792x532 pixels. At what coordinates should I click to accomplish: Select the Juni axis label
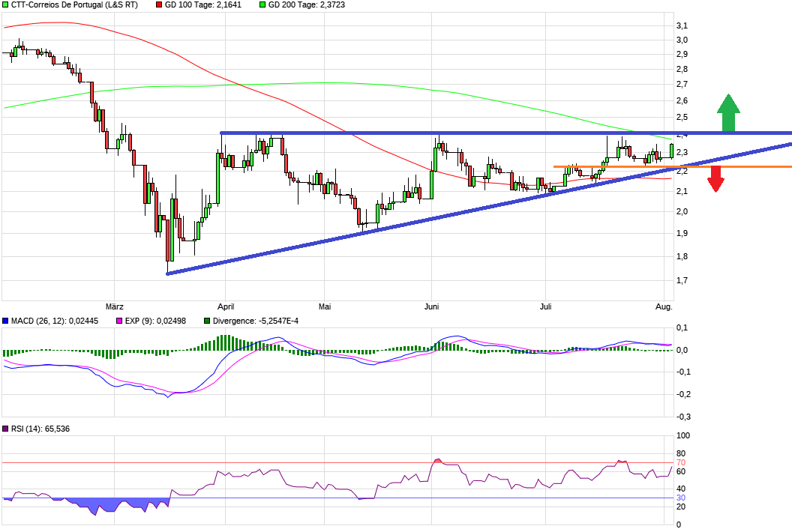coord(432,306)
